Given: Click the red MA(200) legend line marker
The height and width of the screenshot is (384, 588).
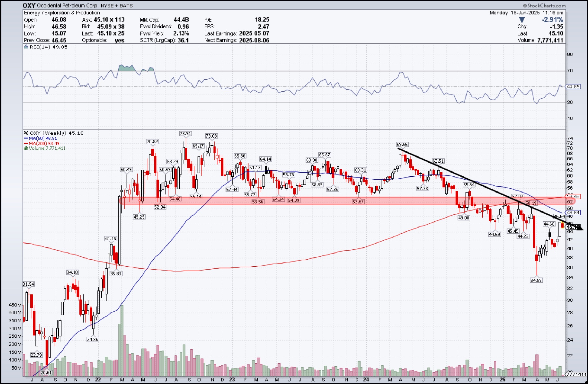Looking at the screenshot, I should pos(26,143).
